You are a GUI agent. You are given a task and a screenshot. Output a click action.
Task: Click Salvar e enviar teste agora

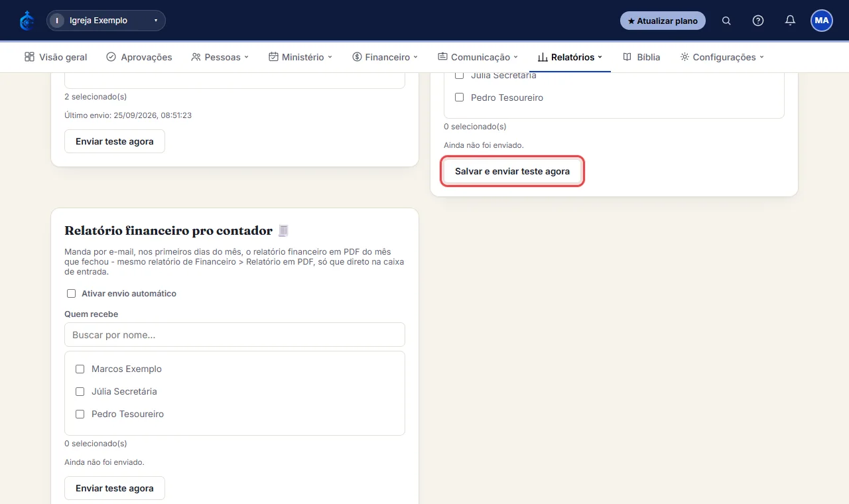[512, 171]
